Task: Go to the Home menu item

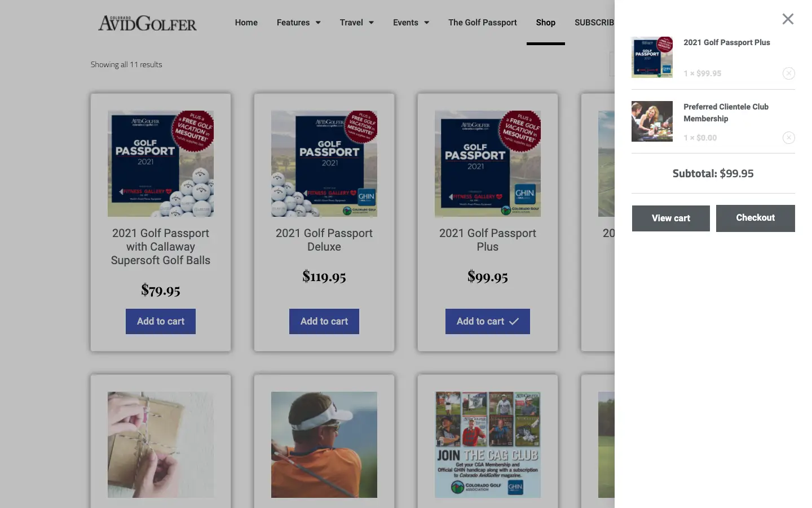Action: [246, 23]
